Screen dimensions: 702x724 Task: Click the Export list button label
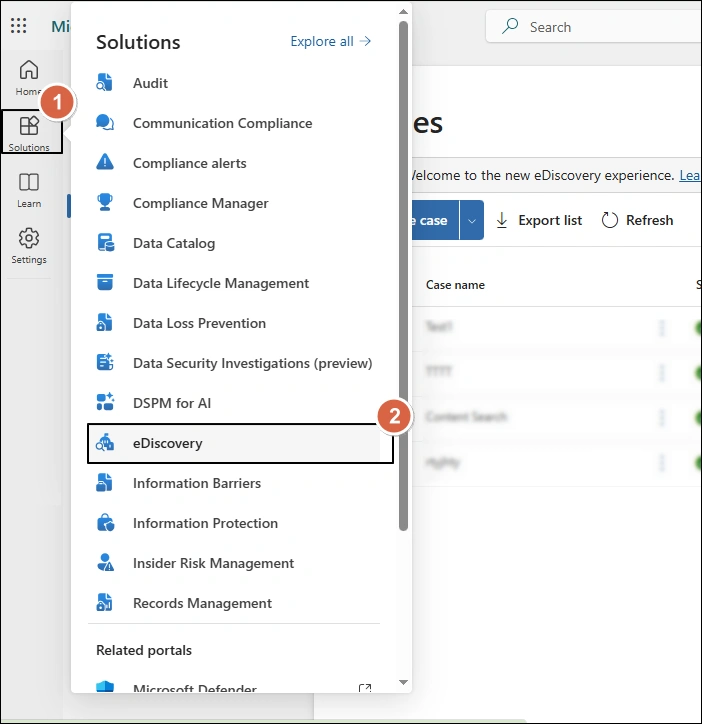click(550, 220)
